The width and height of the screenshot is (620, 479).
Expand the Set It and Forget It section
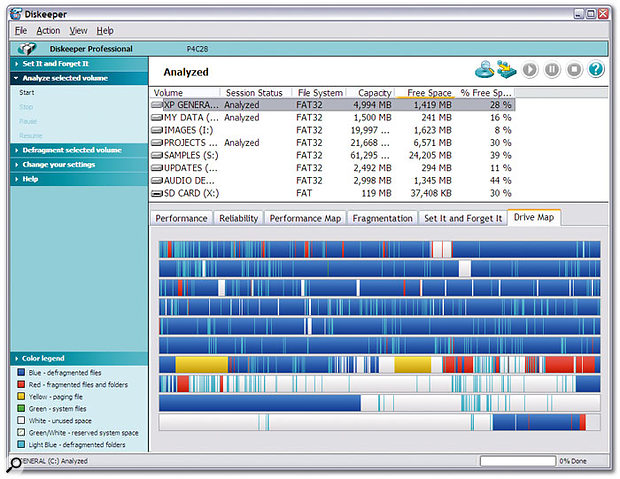[79, 64]
